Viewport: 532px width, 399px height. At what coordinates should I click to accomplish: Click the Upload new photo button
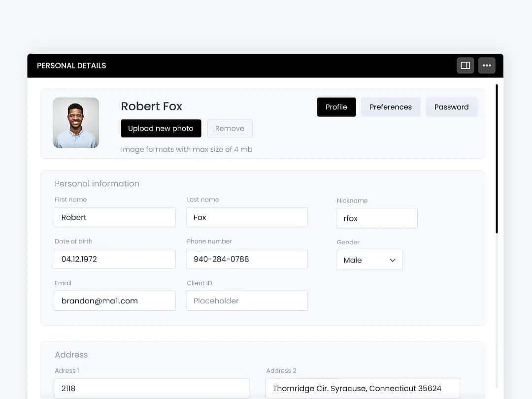[161, 128]
